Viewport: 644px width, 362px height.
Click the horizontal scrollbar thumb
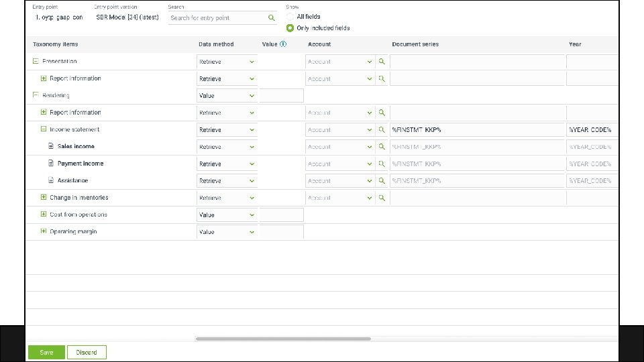(x=282, y=339)
